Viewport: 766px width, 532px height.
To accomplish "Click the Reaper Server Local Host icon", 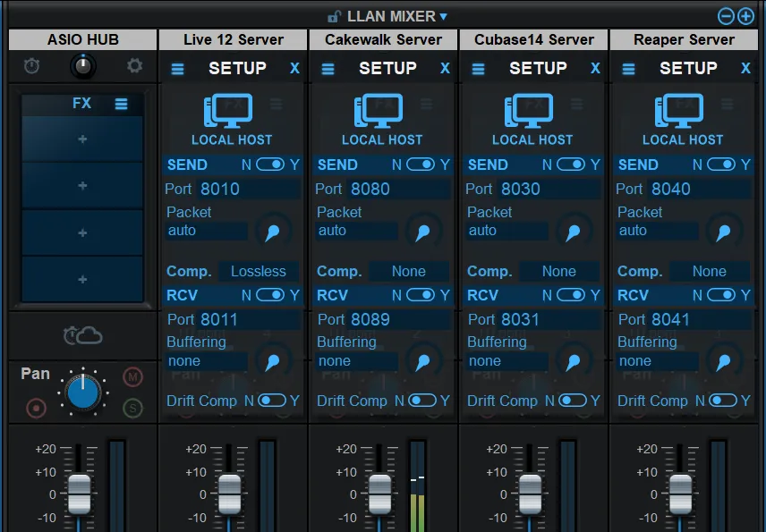I will tap(679, 110).
